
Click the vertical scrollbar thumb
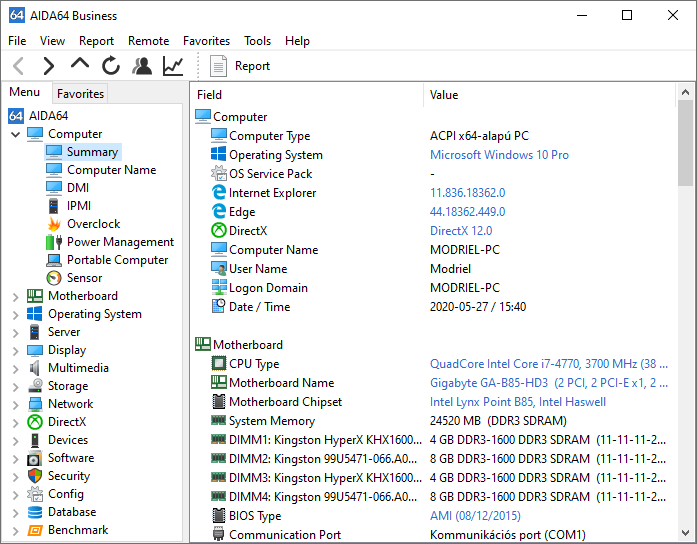point(685,143)
